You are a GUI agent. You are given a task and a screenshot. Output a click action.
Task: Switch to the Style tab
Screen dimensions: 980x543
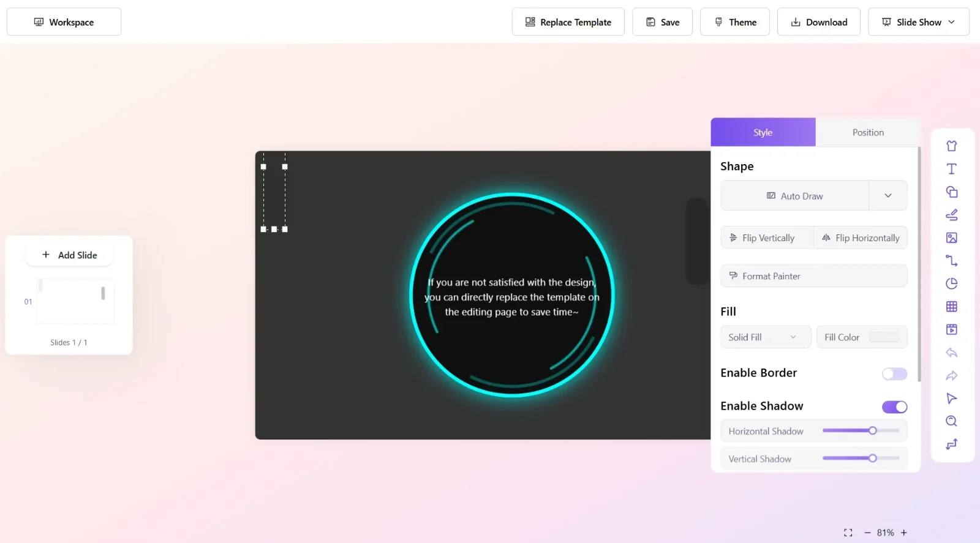pyautogui.click(x=763, y=132)
